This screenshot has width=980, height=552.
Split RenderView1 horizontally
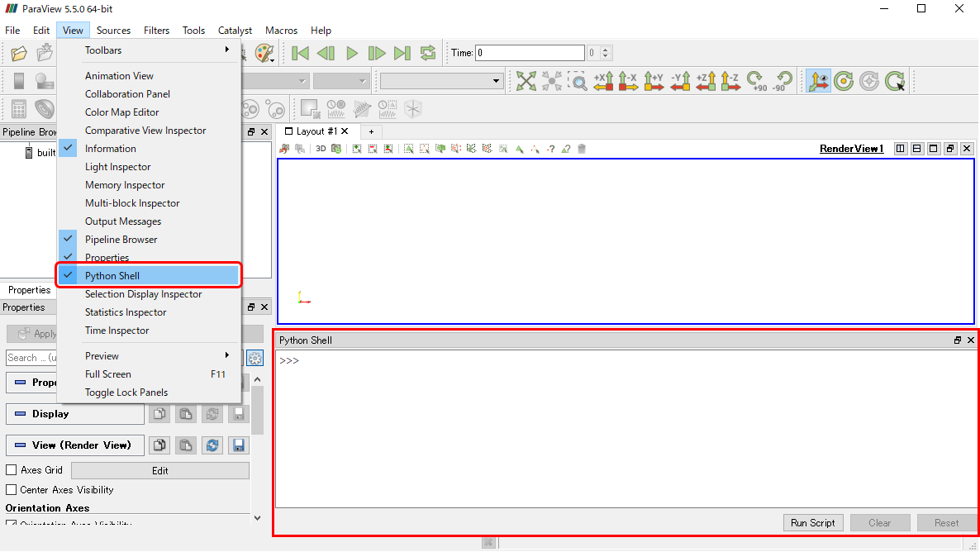coord(900,149)
